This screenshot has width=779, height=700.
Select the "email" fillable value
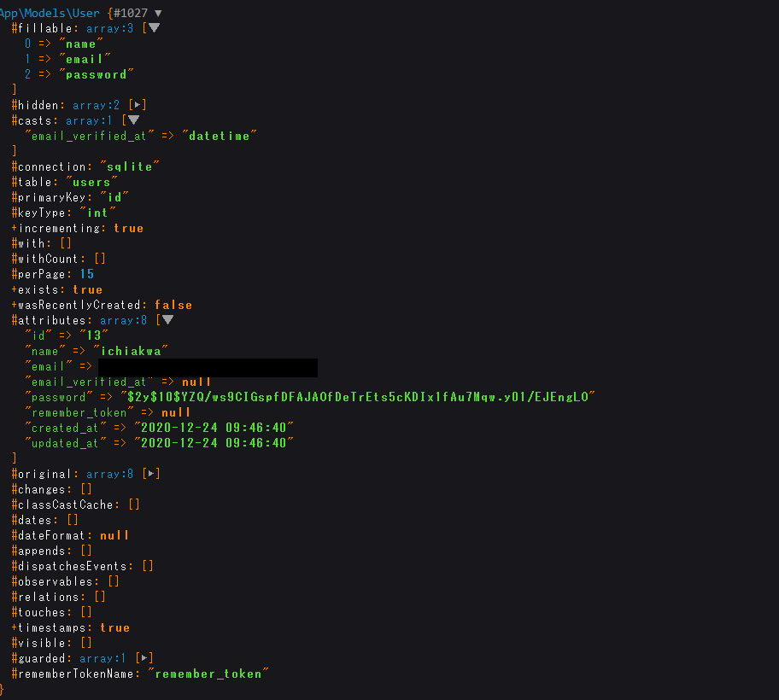[x=85, y=59]
